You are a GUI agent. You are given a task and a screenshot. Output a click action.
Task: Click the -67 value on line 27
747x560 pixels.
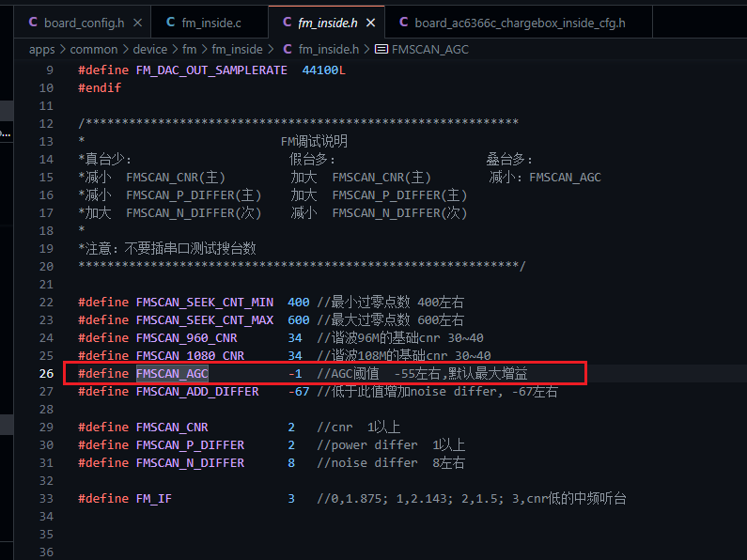pos(299,392)
